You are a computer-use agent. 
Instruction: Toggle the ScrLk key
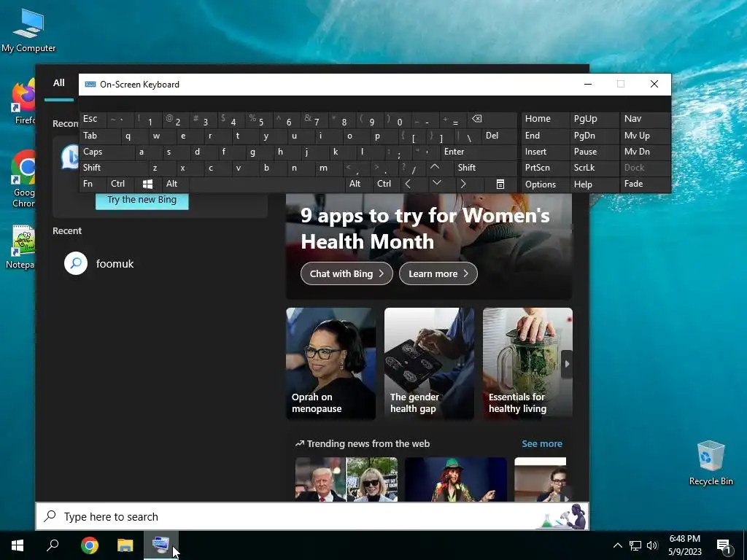pyautogui.click(x=594, y=168)
